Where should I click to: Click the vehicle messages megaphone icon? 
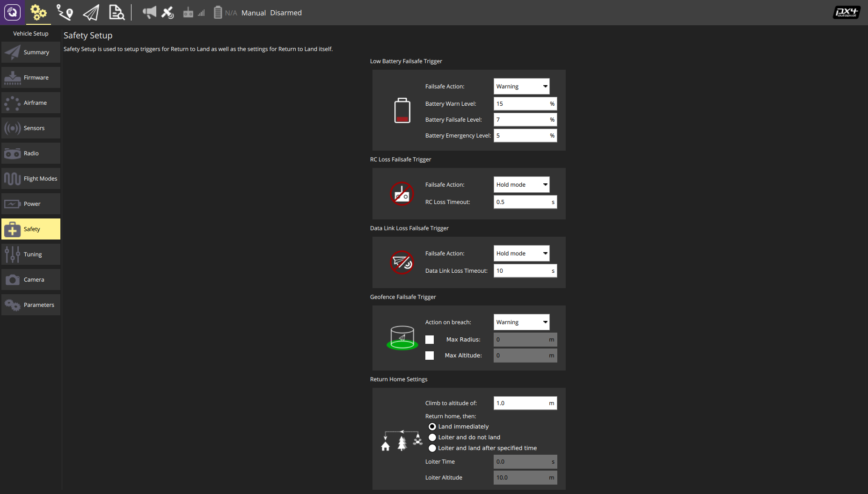[x=149, y=13]
